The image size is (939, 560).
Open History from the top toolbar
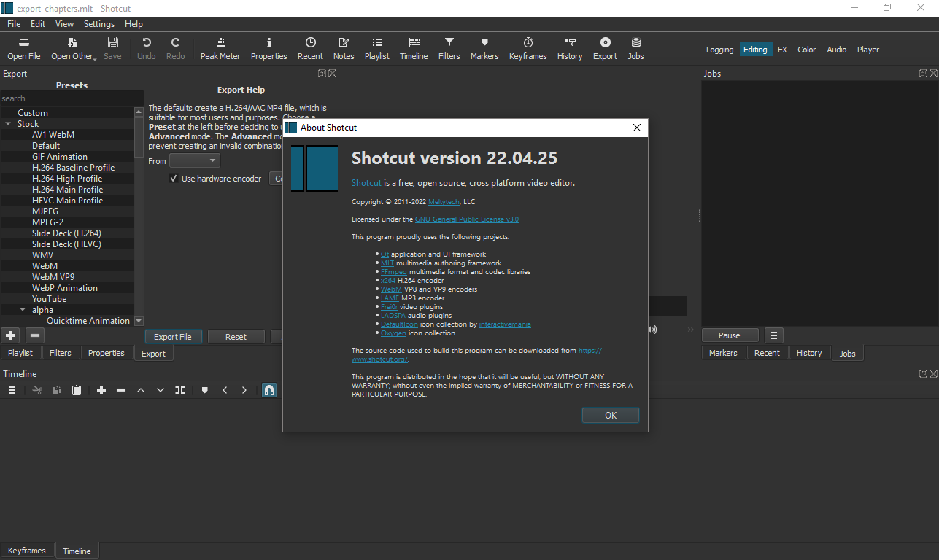point(570,48)
